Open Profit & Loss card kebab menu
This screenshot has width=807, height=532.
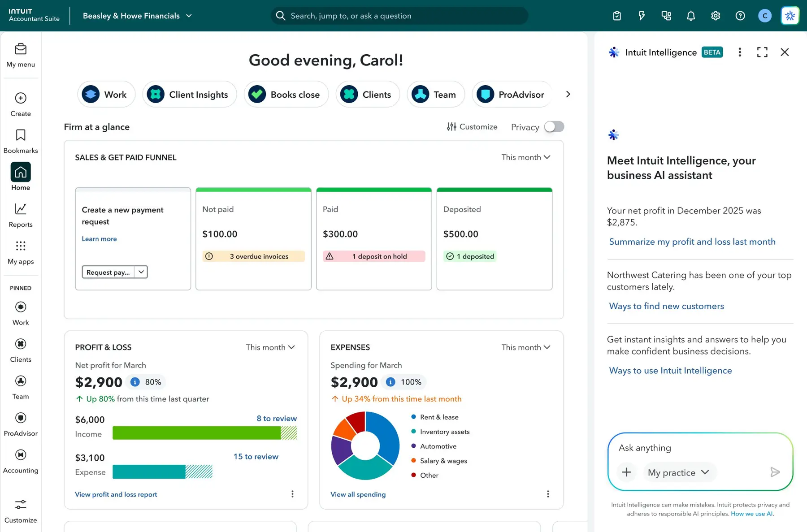pyautogui.click(x=292, y=494)
